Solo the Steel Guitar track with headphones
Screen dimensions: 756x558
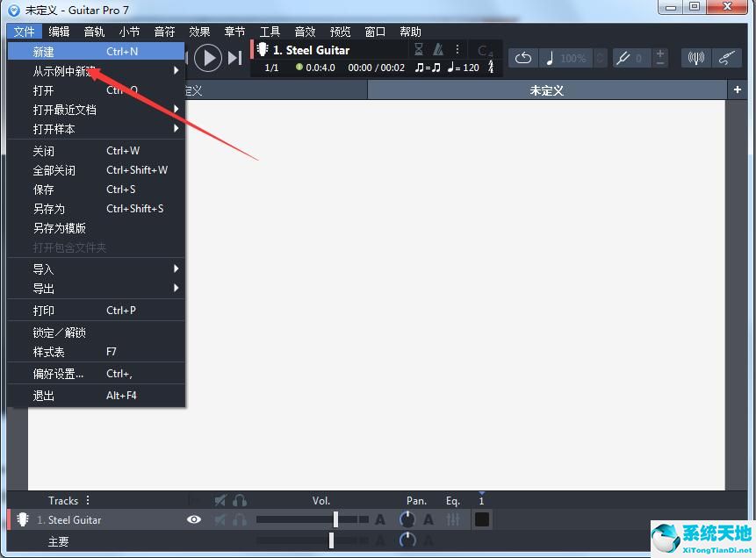(240, 519)
